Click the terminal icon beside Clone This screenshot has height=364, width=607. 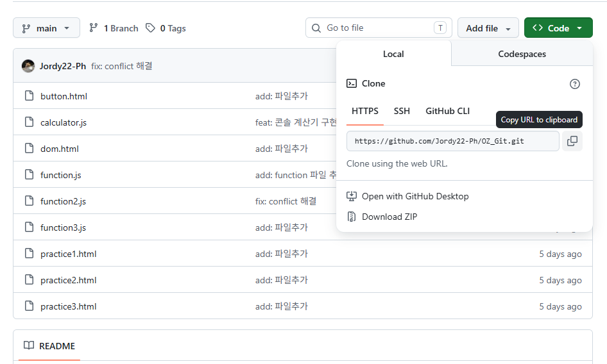[x=352, y=83]
